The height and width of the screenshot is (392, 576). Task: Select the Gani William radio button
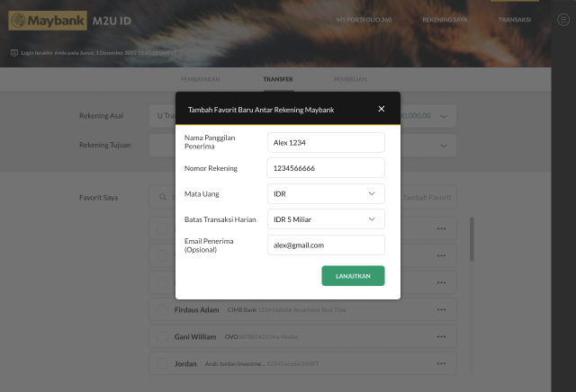tap(162, 336)
